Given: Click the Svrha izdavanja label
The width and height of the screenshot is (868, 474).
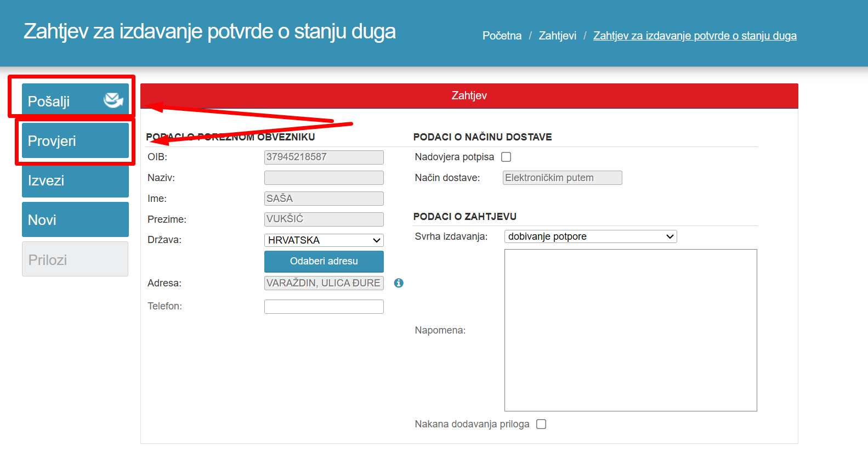Looking at the screenshot, I should coord(451,236).
